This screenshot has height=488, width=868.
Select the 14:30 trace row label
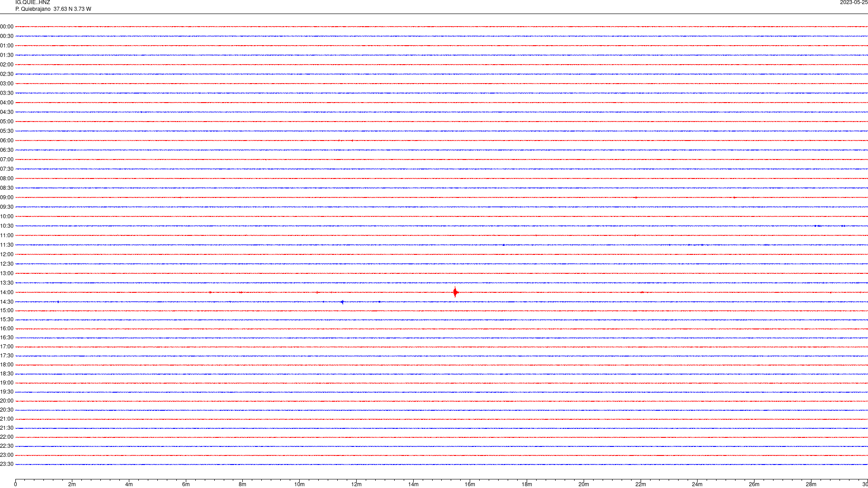tap(7, 302)
